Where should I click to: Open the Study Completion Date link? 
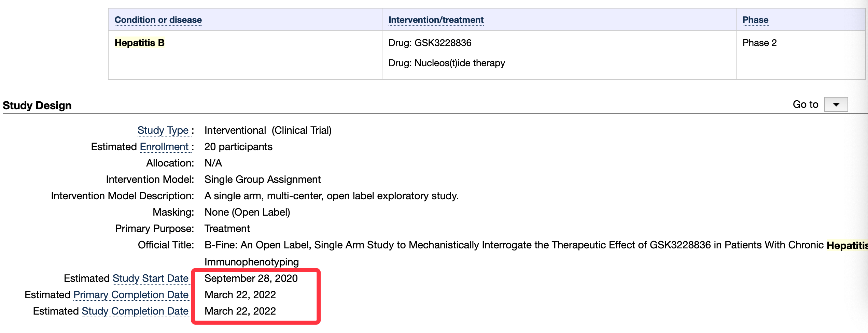click(x=135, y=311)
